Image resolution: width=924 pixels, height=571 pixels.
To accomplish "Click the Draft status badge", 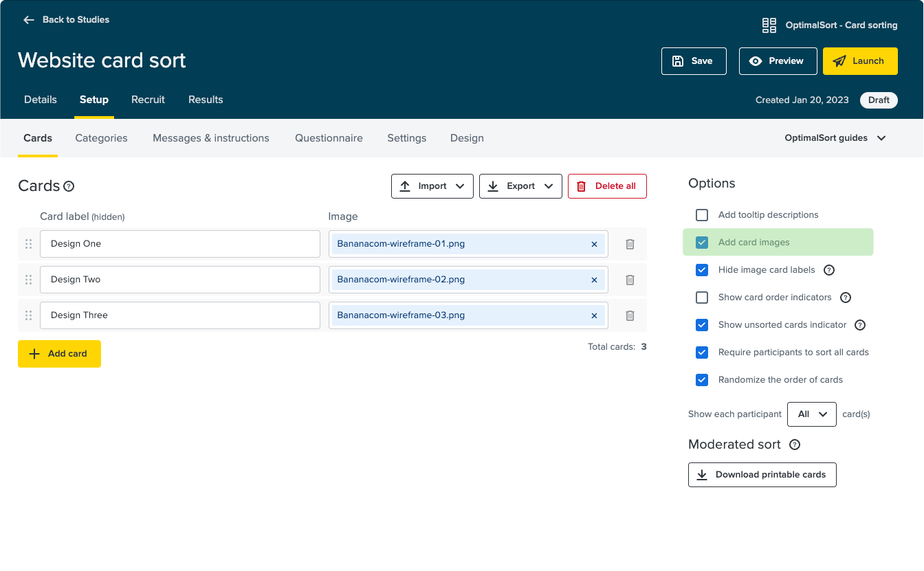I will pyautogui.click(x=879, y=100).
